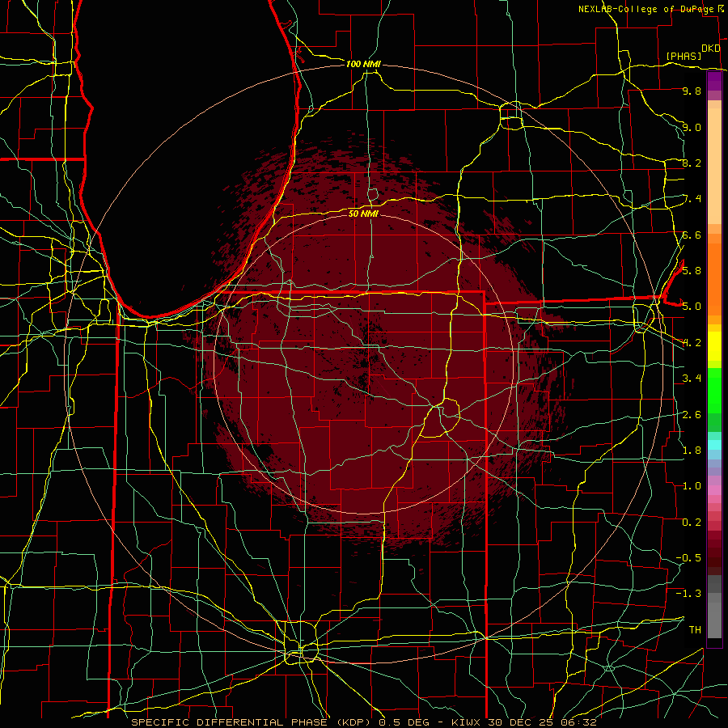Click the 100 NMI range ring label

[x=363, y=64]
